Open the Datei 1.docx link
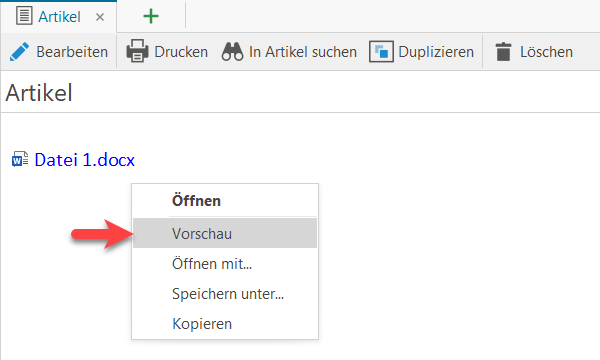 [x=85, y=160]
